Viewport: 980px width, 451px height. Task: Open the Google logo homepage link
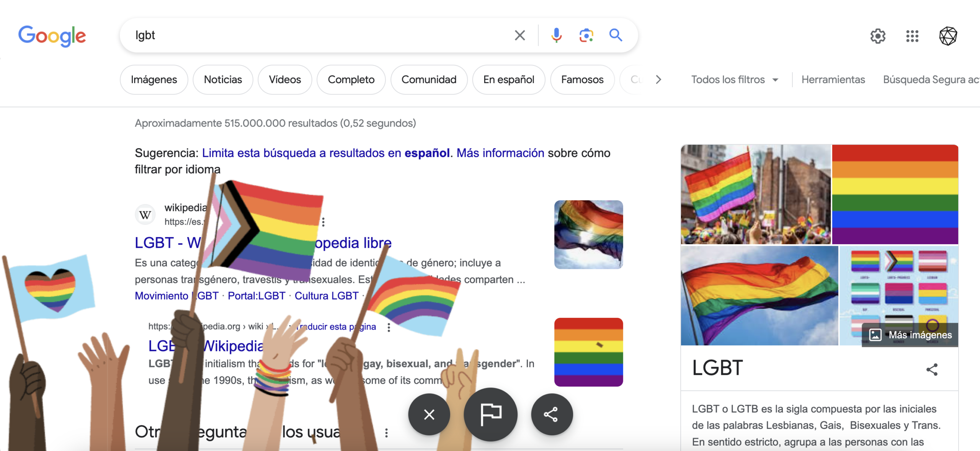[52, 36]
